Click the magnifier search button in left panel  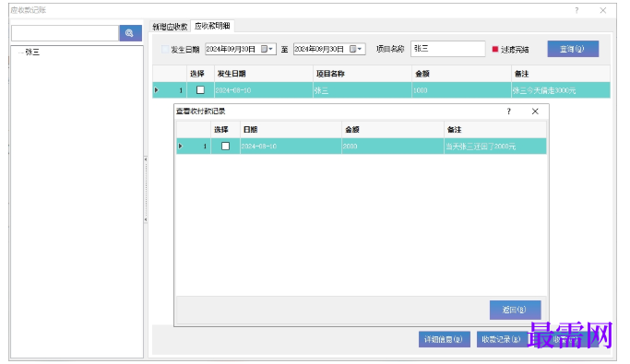(130, 33)
